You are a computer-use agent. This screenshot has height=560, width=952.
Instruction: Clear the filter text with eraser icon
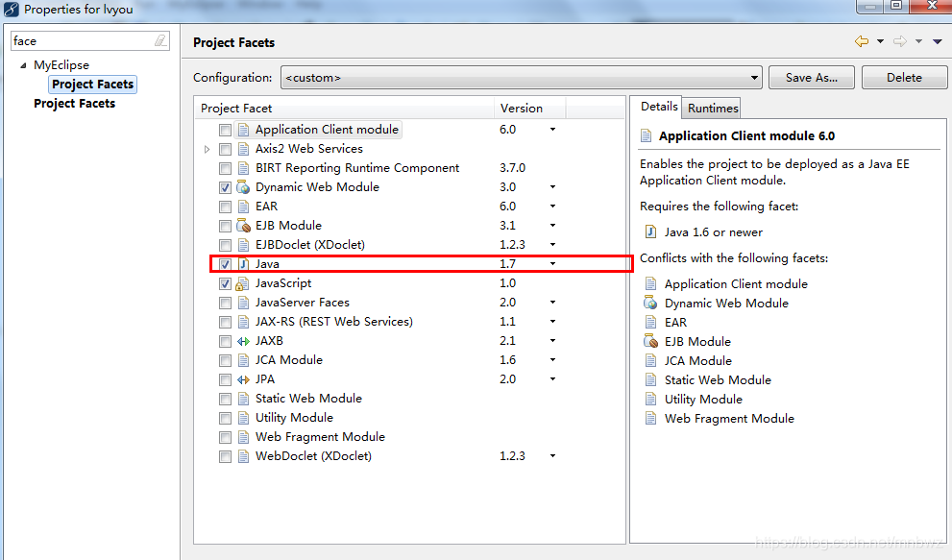click(x=159, y=40)
